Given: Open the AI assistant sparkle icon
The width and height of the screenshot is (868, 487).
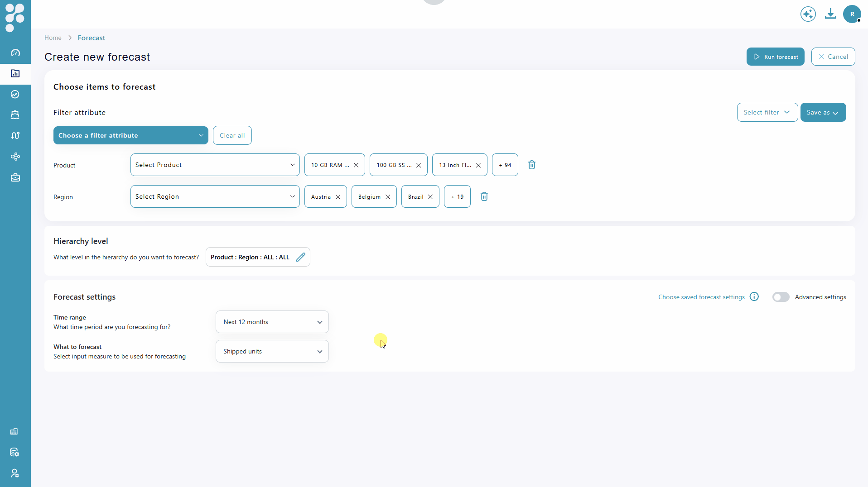Looking at the screenshot, I should (x=808, y=14).
